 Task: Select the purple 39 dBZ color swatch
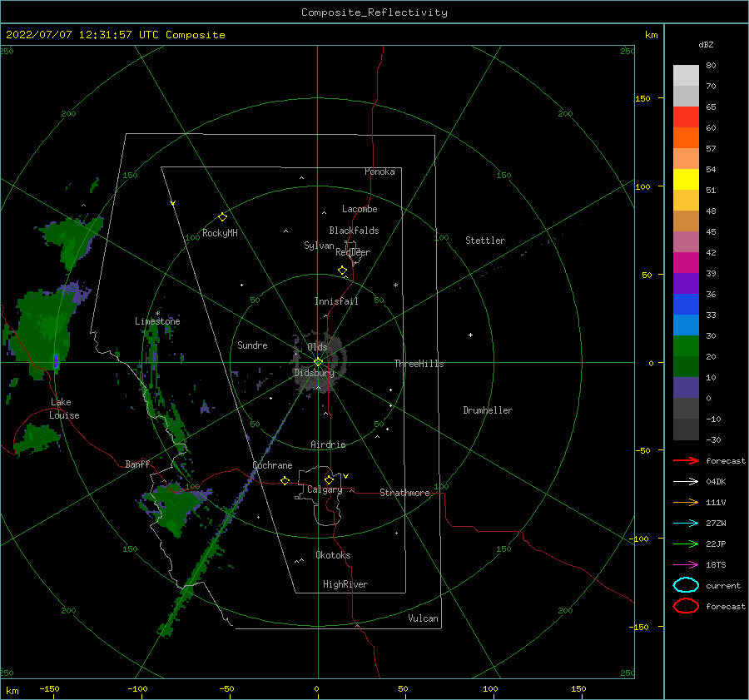(x=686, y=283)
